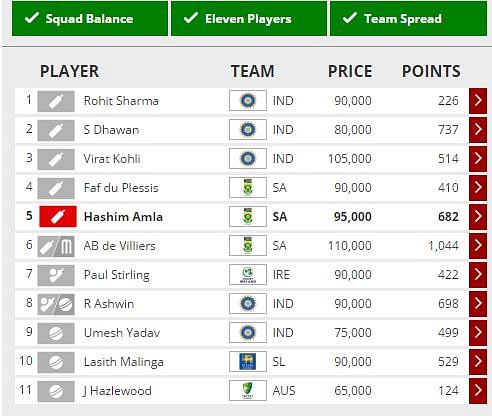Open Virat Kohli's red chevron arrow
492x416 pixels.
click(478, 159)
